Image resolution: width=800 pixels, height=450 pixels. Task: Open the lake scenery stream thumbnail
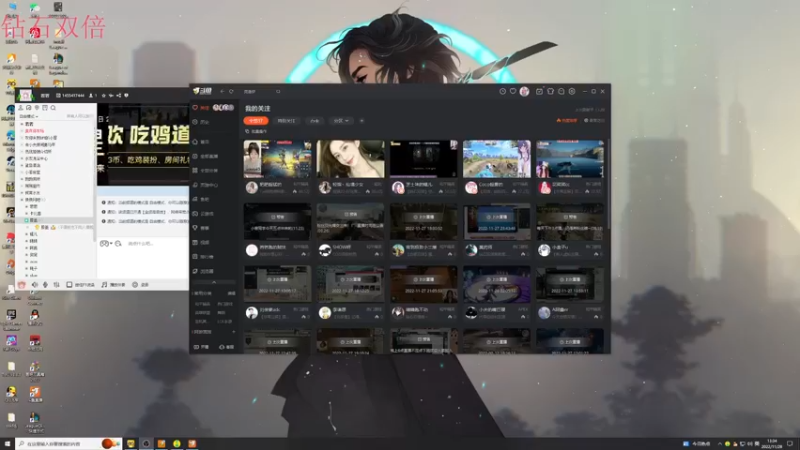click(569, 159)
